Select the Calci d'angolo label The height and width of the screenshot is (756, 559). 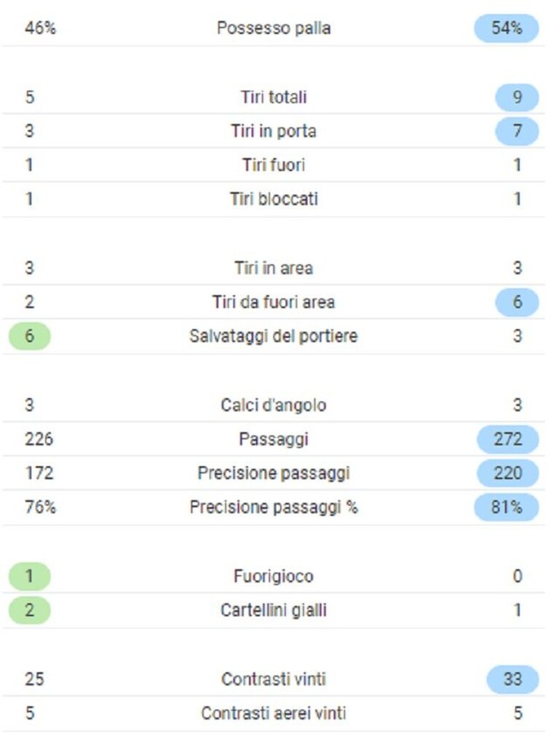tap(273, 405)
